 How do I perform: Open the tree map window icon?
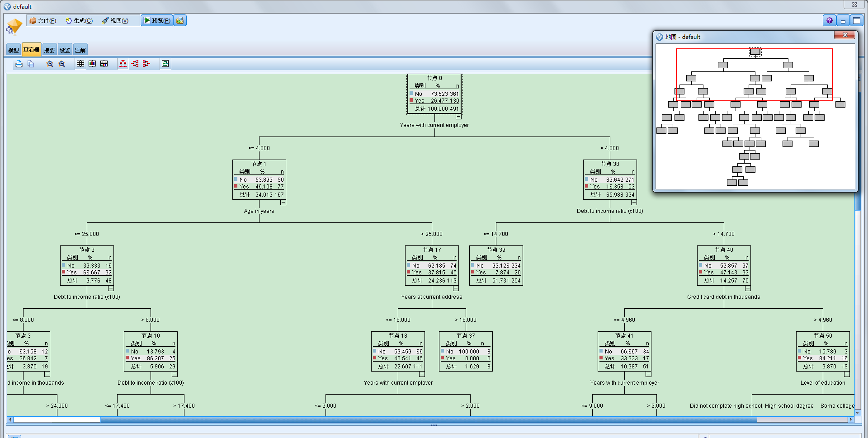165,64
